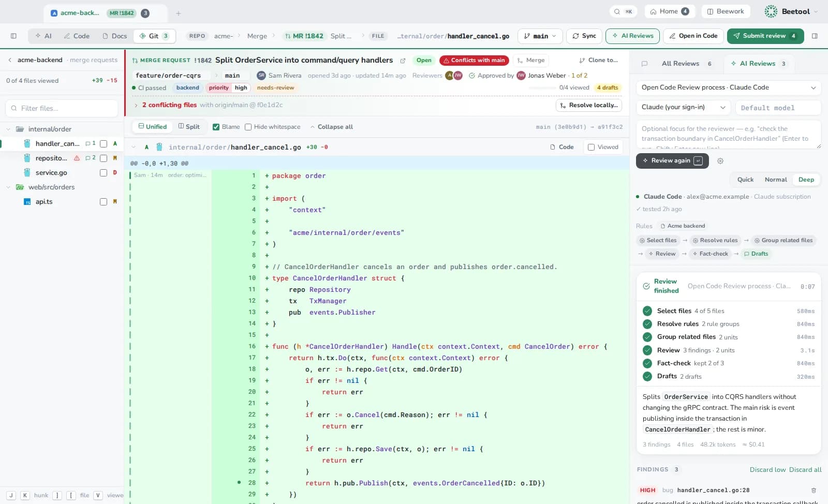The image size is (828, 504).
Task: Open AI Reviews tab in right panel
Action: 758,64
